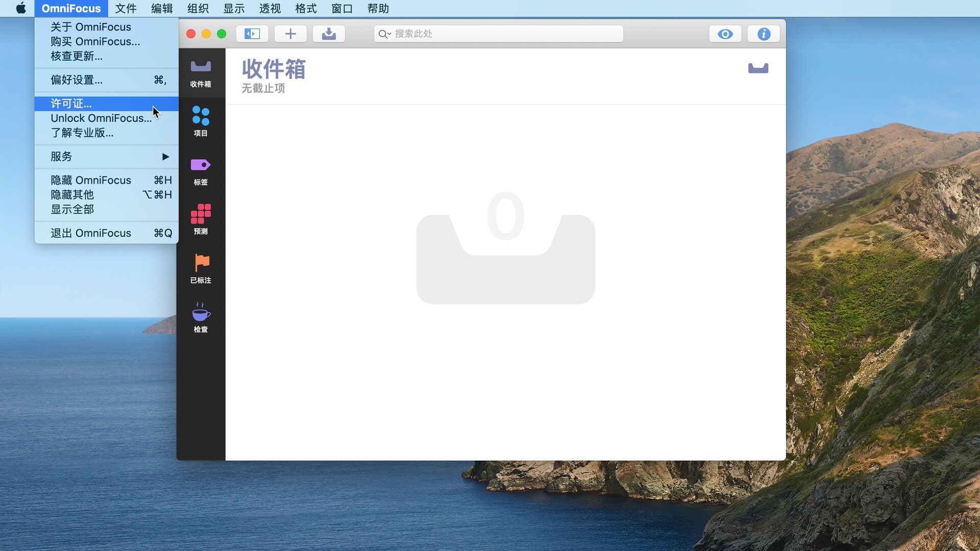Image resolution: width=980 pixels, height=551 pixels.
Task: Expand the 服务 submenu
Action: pos(107,157)
